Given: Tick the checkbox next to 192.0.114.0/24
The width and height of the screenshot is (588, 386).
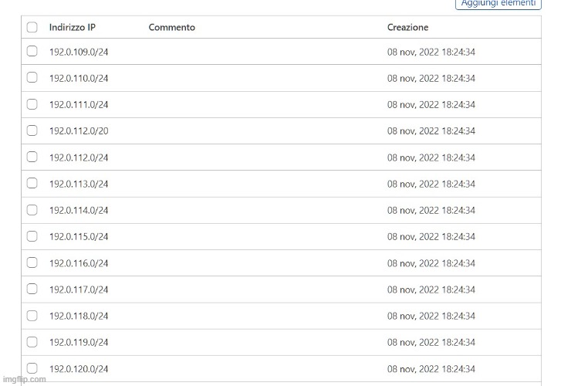Looking at the screenshot, I should (32, 210).
